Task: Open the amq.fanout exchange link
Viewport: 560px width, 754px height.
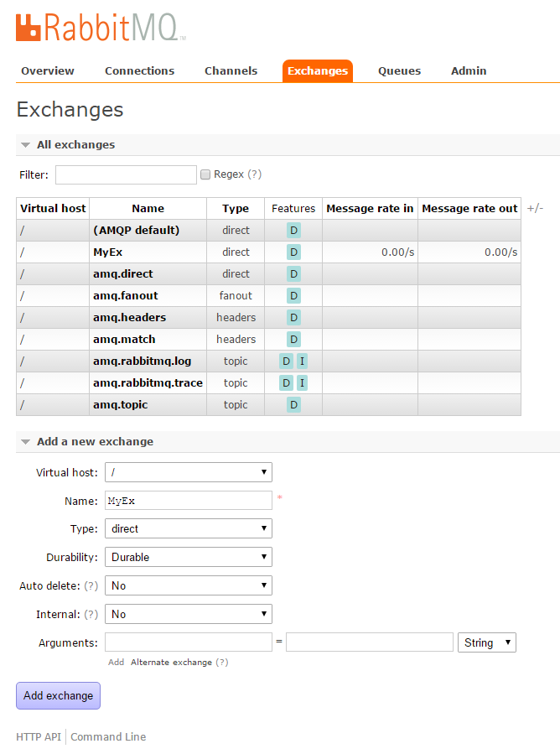Action: point(126,296)
